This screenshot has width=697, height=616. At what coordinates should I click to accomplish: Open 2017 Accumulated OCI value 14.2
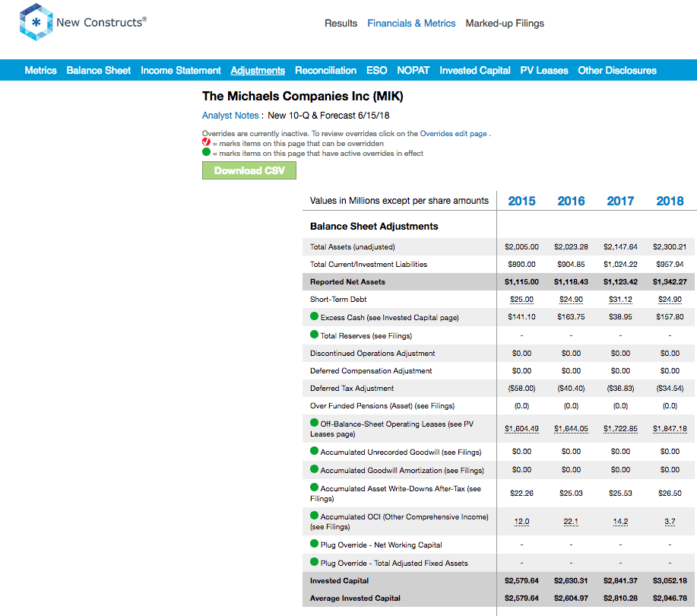tap(620, 522)
